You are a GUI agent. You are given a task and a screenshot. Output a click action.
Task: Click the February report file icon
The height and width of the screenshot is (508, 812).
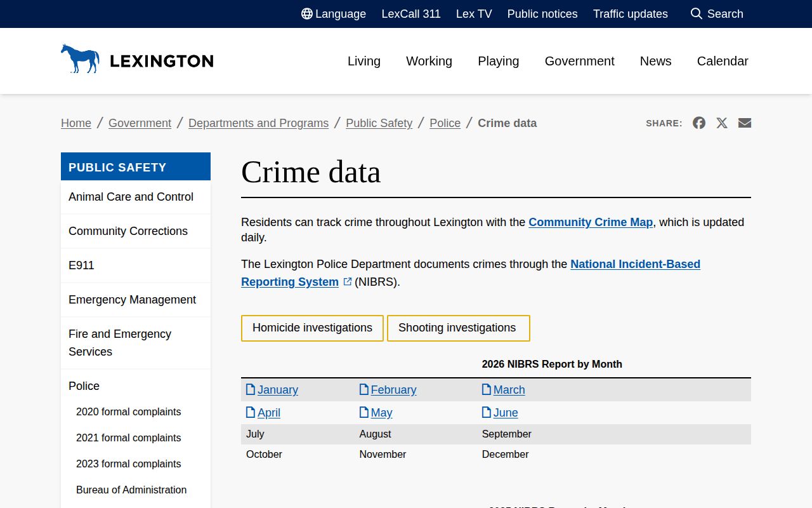pyautogui.click(x=364, y=389)
